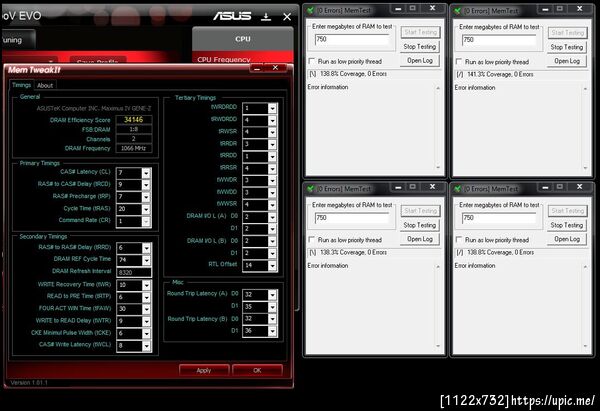Click the Apply button in MemTweakIt
The width and height of the screenshot is (600, 411).
pyautogui.click(x=204, y=370)
